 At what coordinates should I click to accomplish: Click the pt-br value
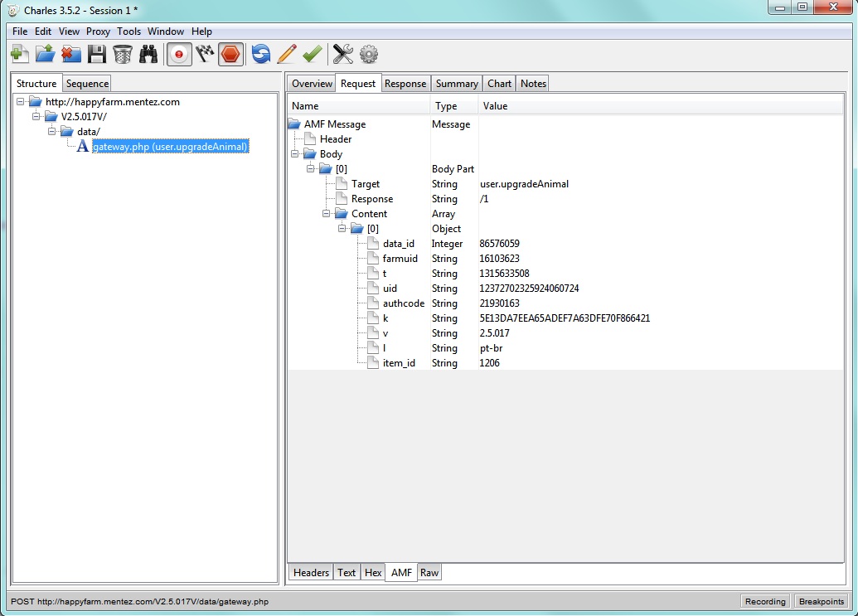(491, 348)
